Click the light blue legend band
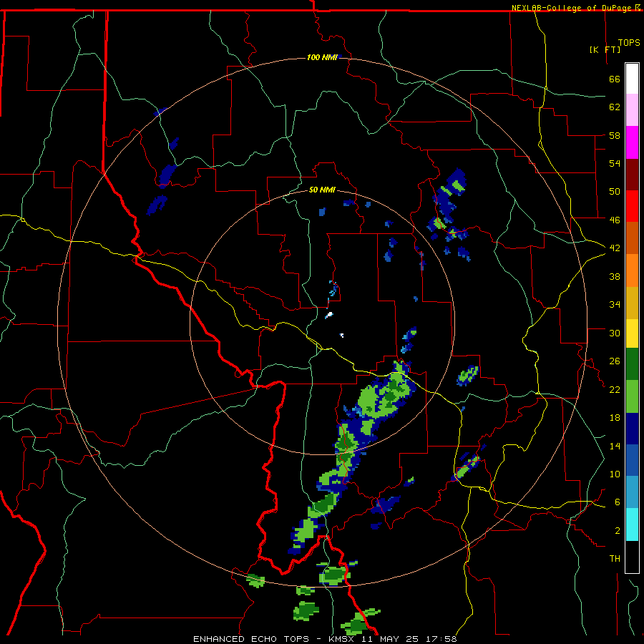The image size is (644, 644). [632, 492]
